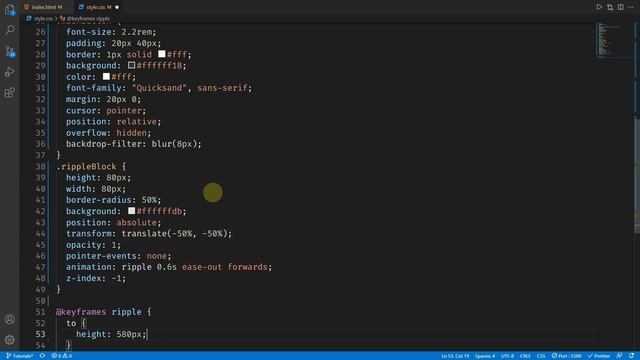
Task: Click line number 38 in gutter
Action: 40,167
